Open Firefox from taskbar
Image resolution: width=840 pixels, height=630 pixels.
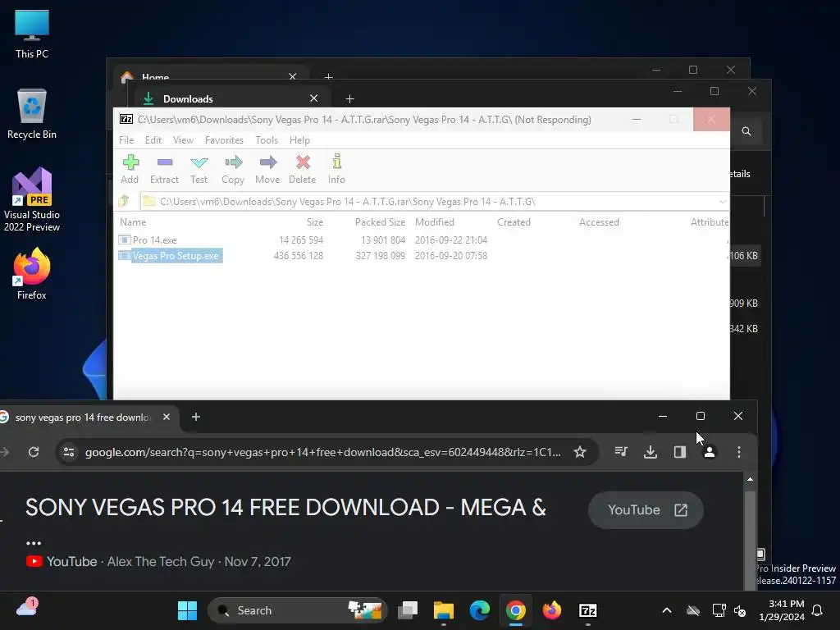click(552, 610)
